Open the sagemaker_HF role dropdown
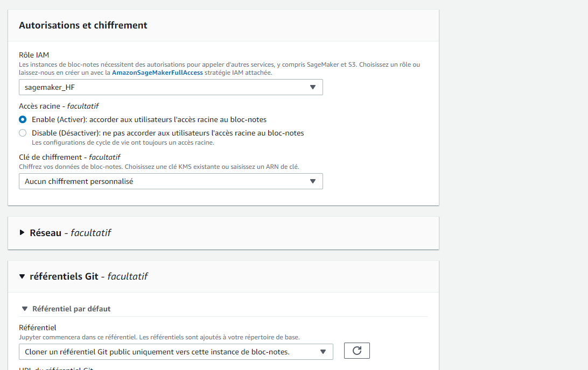 click(x=171, y=87)
